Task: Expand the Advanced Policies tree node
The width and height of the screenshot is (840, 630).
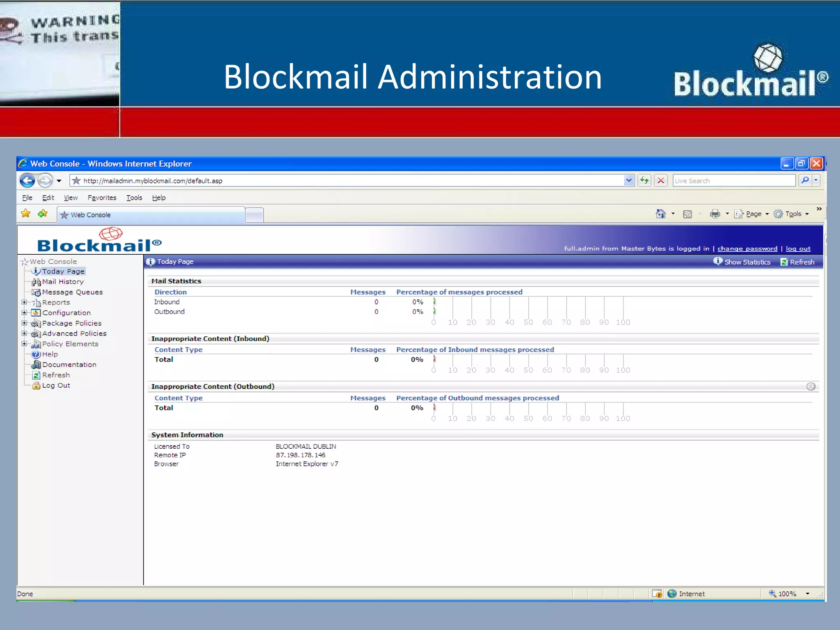Action: [24, 333]
